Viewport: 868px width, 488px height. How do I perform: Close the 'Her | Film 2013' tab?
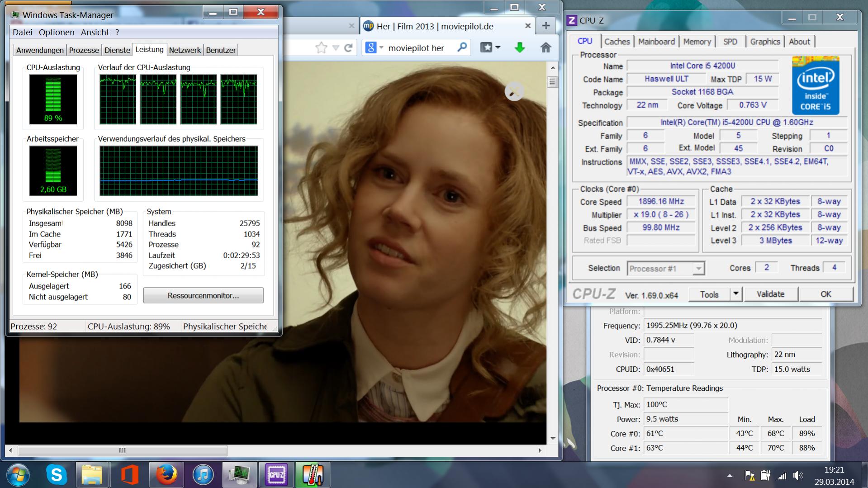click(x=527, y=26)
